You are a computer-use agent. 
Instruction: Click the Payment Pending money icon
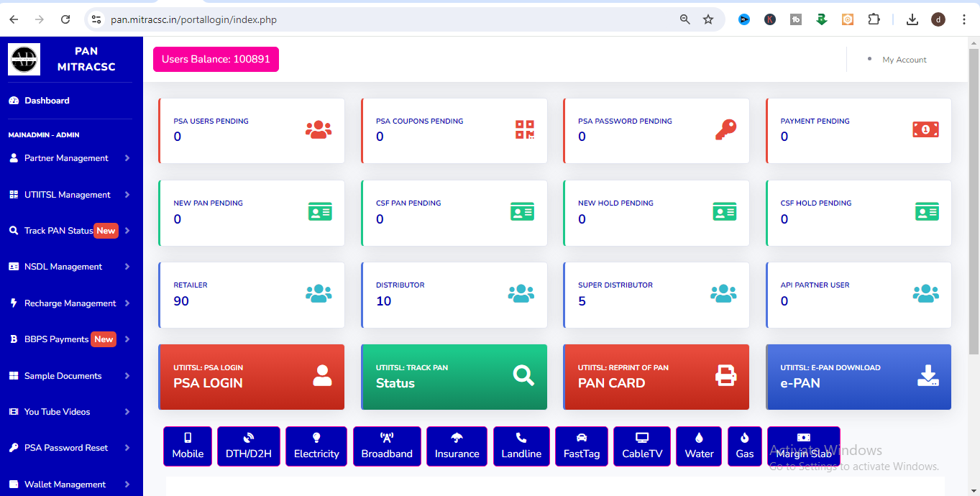tap(926, 130)
